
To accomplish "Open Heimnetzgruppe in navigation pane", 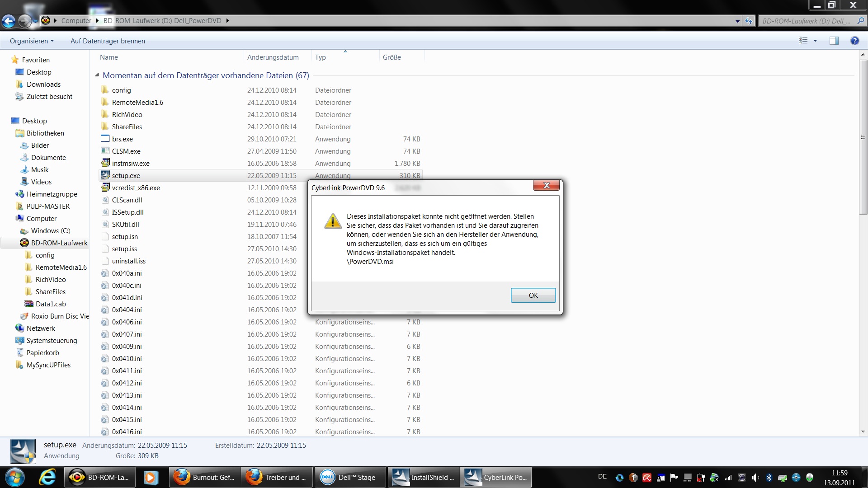I will pyautogui.click(x=52, y=194).
